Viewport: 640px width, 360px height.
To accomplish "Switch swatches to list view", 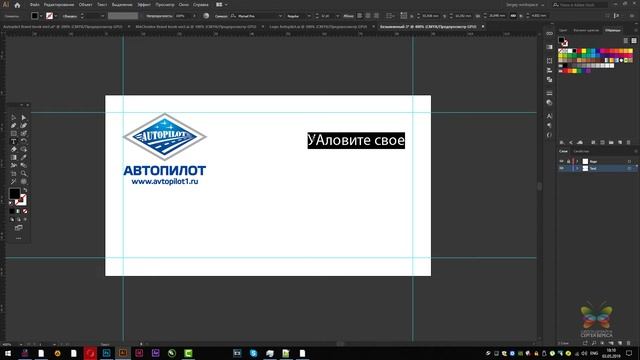I will [626, 40].
